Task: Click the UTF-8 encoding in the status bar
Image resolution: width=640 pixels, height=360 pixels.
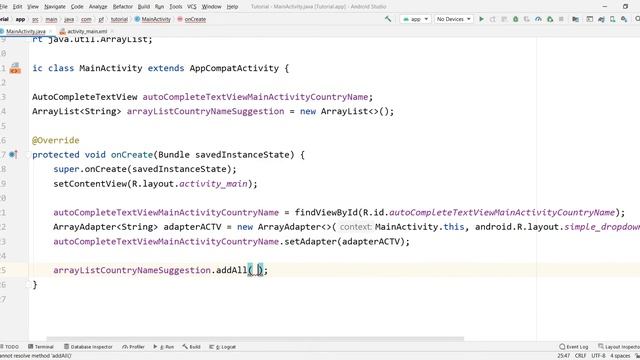Action: [598, 356]
